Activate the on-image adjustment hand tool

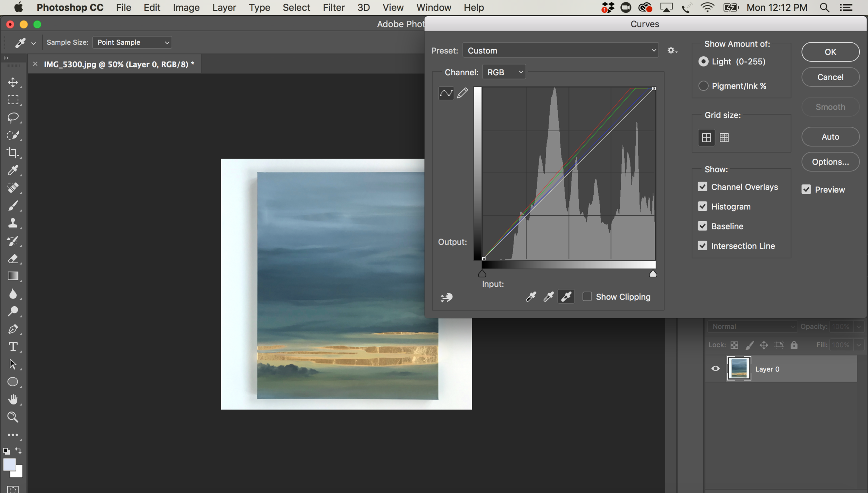click(446, 297)
